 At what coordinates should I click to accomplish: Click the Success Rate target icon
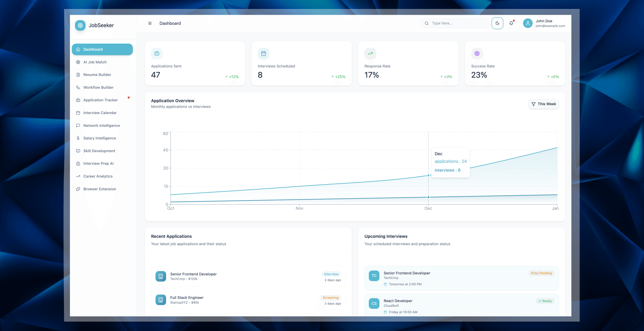[x=477, y=53]
